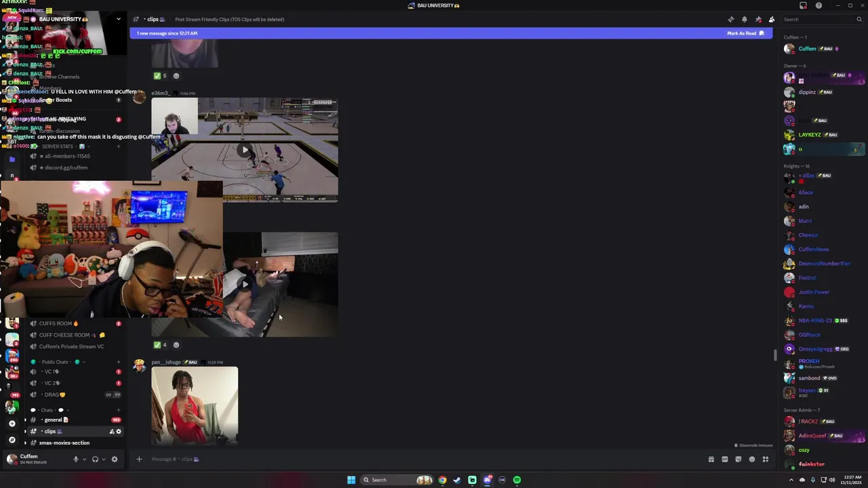Screen dimensions: 868x488
Task: Toggle the microphone mute button
Action: (76, 459)
